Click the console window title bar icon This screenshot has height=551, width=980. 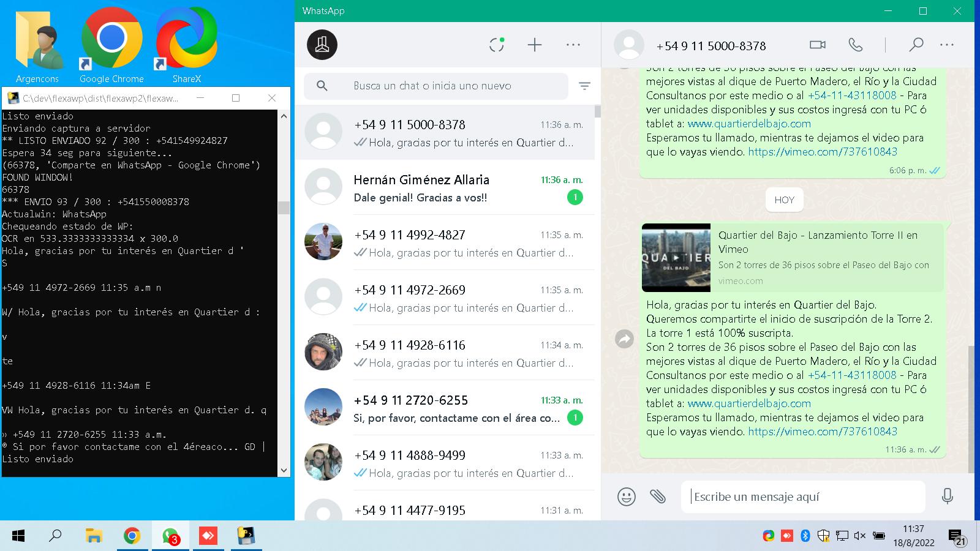12,98
